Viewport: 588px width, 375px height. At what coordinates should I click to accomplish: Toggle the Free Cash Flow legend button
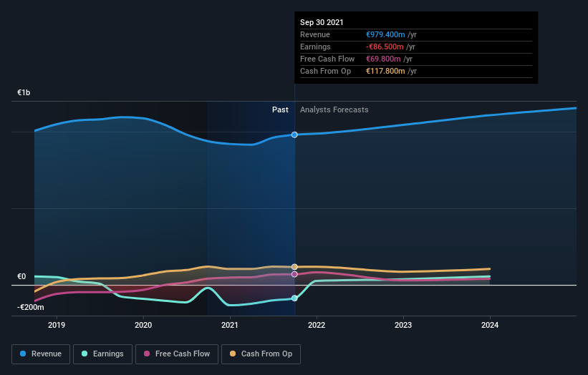point(177,354)
